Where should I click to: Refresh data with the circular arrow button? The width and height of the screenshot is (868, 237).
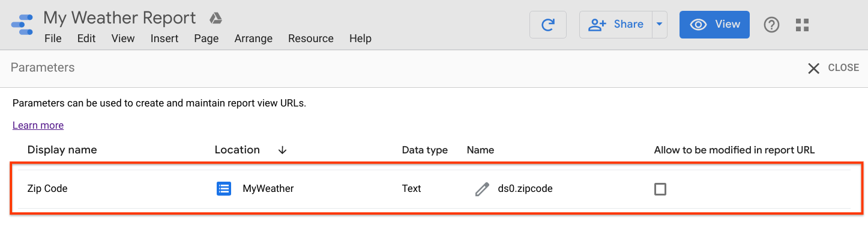(x=547, y=25)
